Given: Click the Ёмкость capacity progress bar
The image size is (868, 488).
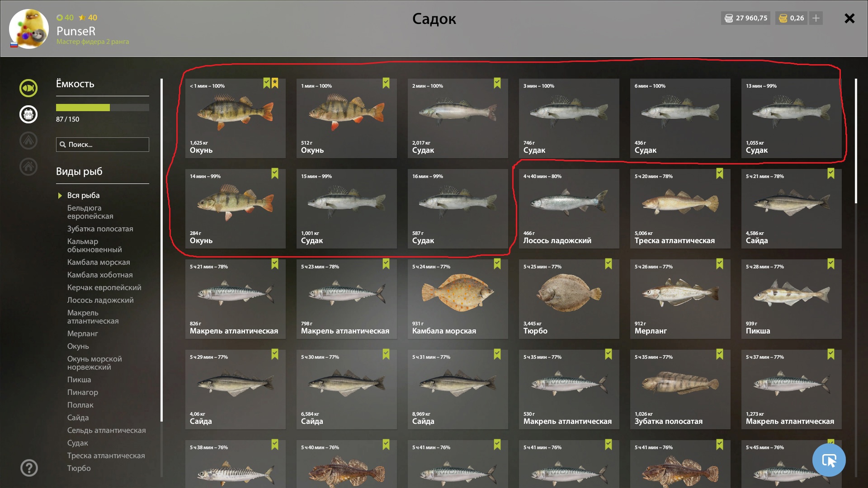Looking at the screenshot, I should (x=103, y=108).
